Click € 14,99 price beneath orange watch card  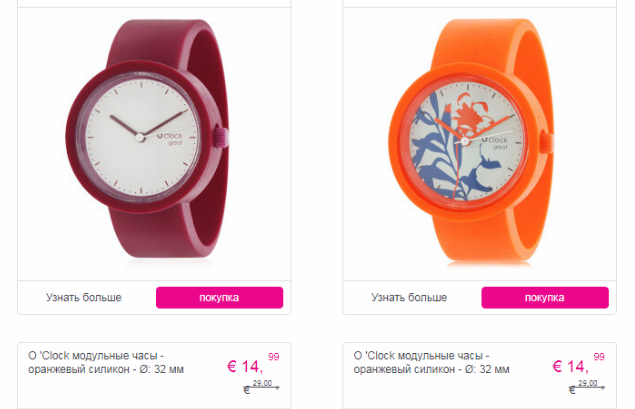pyautogui.click(x=578, y=363)
